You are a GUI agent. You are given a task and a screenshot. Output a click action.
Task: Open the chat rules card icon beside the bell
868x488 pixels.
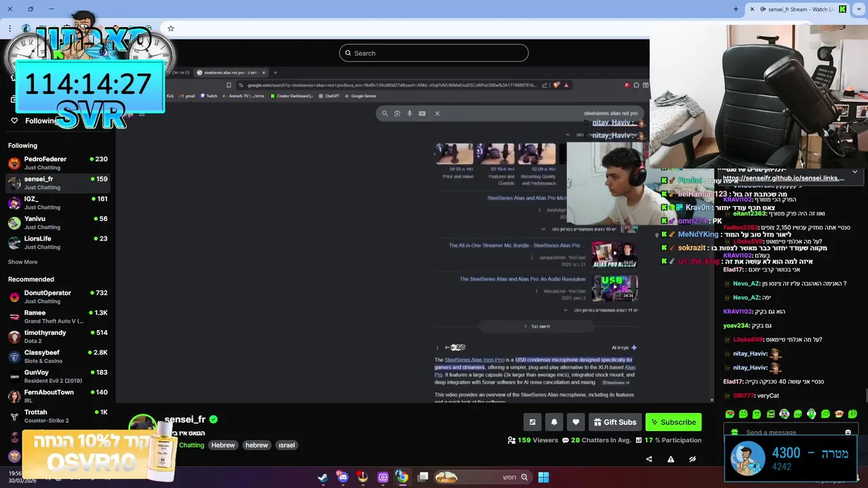(532, 422)
